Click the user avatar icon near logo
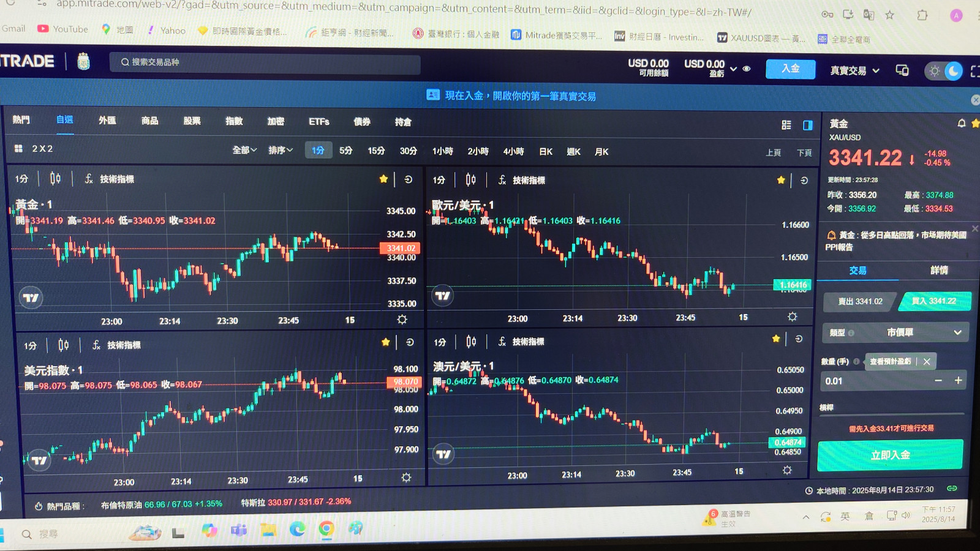 pyautogui.click(x=83, y=61)
